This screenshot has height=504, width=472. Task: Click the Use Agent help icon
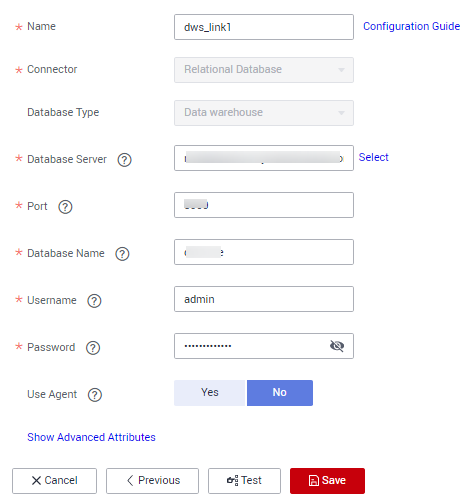point(95,395)
